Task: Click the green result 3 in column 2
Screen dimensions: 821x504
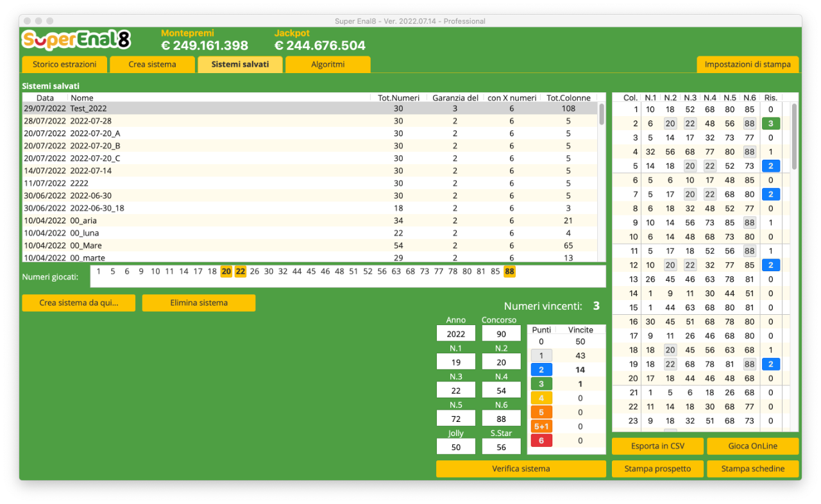Action: point(770,124)
